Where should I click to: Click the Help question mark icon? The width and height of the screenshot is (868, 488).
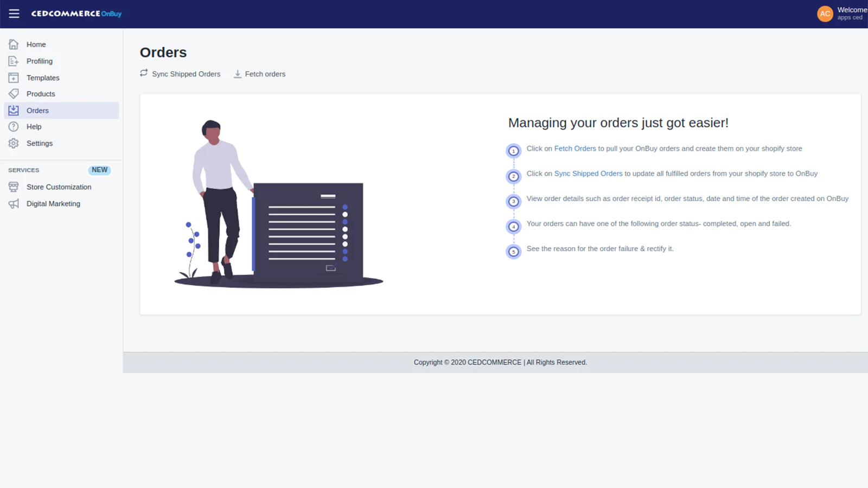click(x=14, y=126)
